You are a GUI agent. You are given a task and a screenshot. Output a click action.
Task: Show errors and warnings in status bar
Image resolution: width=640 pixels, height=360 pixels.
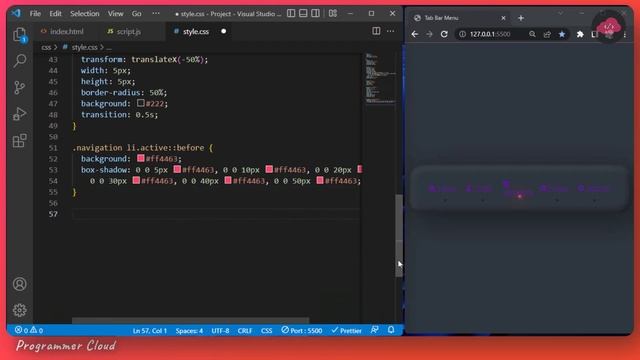pos(29,330)
